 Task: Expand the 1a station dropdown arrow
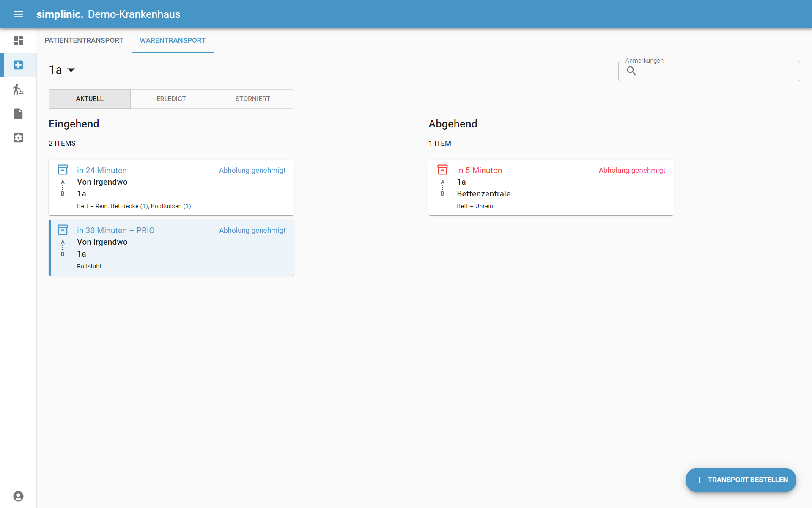pos(71,70)
